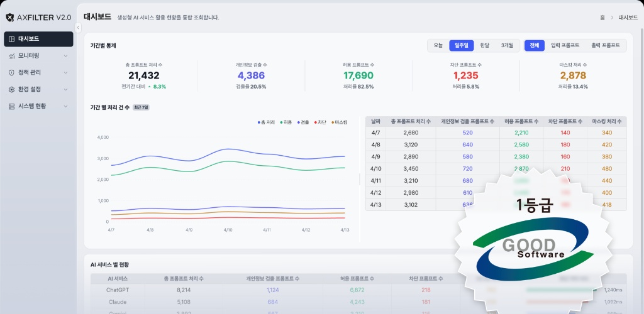Expand the 시스템 현황 menu chevron
The image size is (644, 314).
[65, 106]
